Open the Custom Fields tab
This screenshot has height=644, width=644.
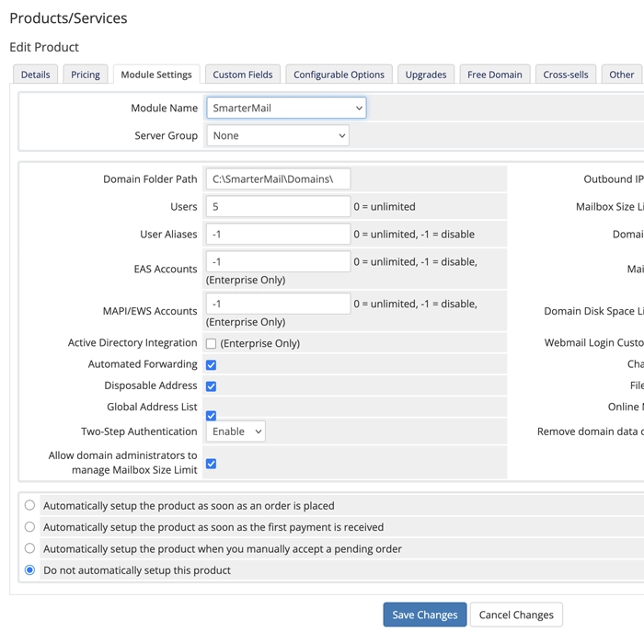[243, 75]
